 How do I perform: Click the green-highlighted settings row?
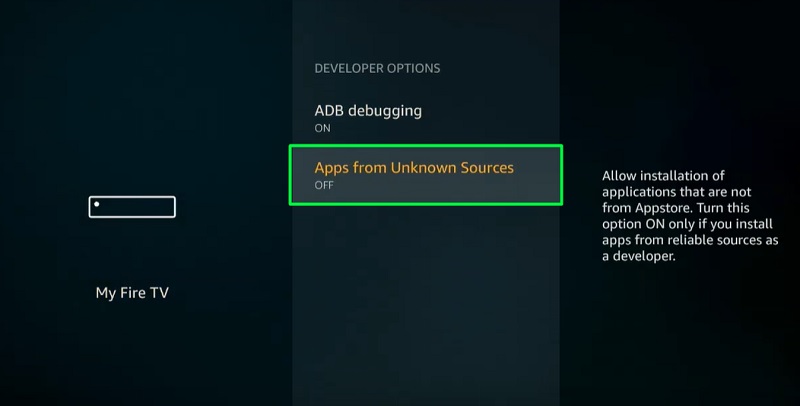pyautogui.click(x=426, y=175)
